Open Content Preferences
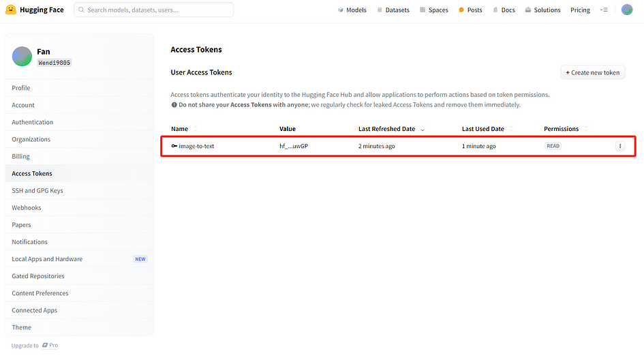Image resolution: width=644 pixels, height=358 pixels. coord(80,293)
